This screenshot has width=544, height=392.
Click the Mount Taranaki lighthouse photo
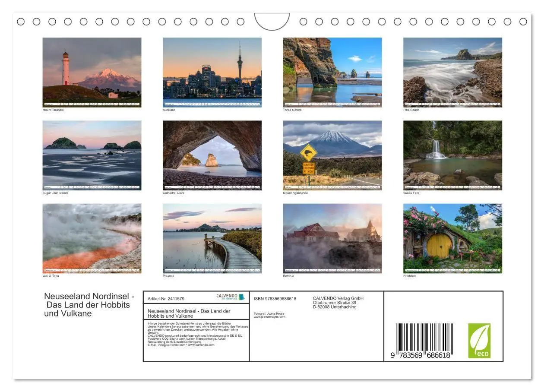(92, 72)
